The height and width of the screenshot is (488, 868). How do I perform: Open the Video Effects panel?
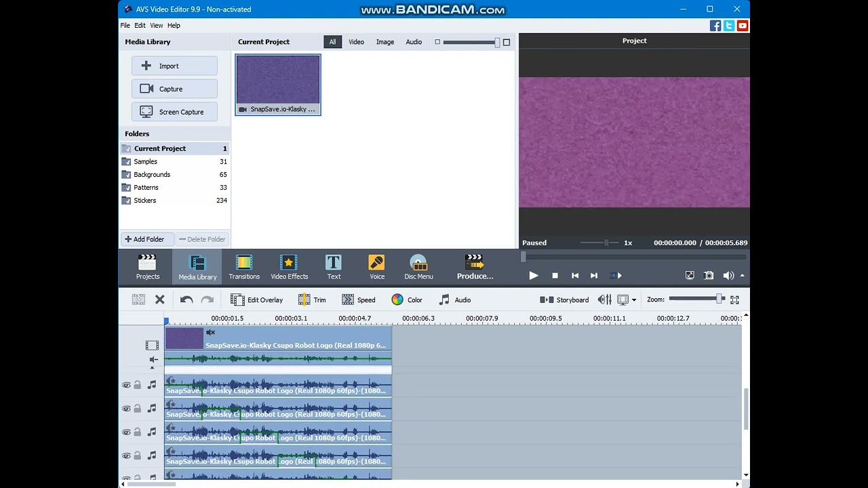click(289, 266)
